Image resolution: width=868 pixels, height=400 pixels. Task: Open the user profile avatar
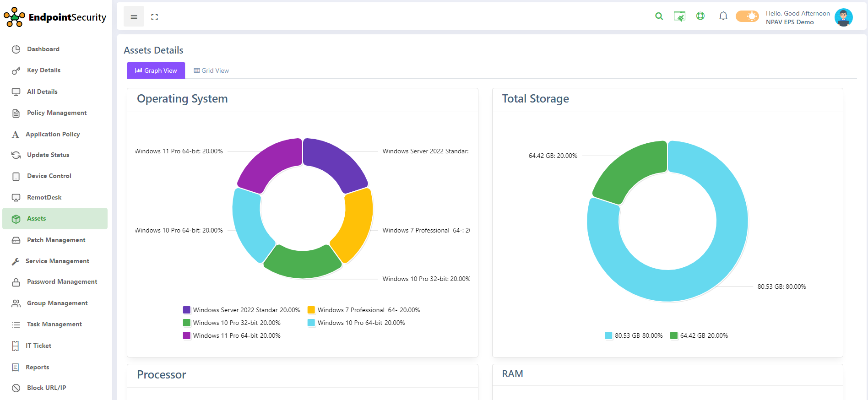click(x=843, y=17)
